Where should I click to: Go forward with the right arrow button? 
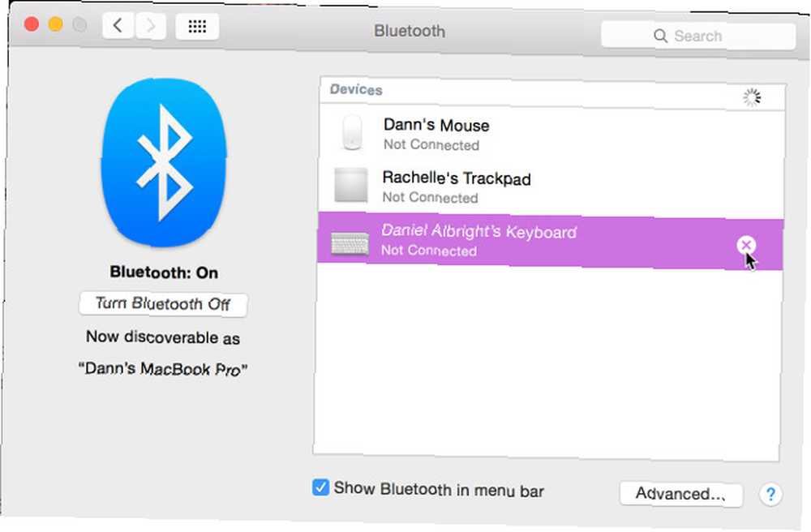click(151, 26)
